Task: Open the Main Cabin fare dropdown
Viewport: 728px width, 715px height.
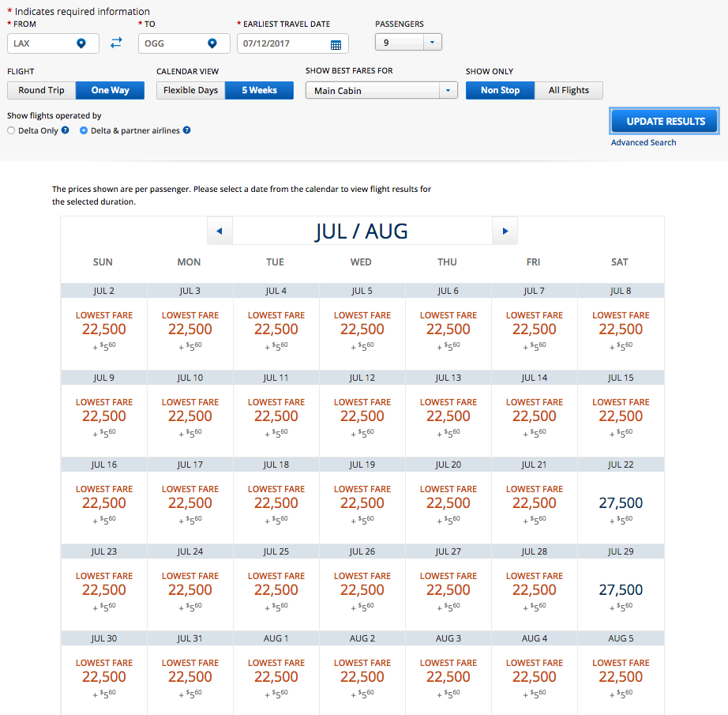Action: pyautogui.click(x=448, y=91)
